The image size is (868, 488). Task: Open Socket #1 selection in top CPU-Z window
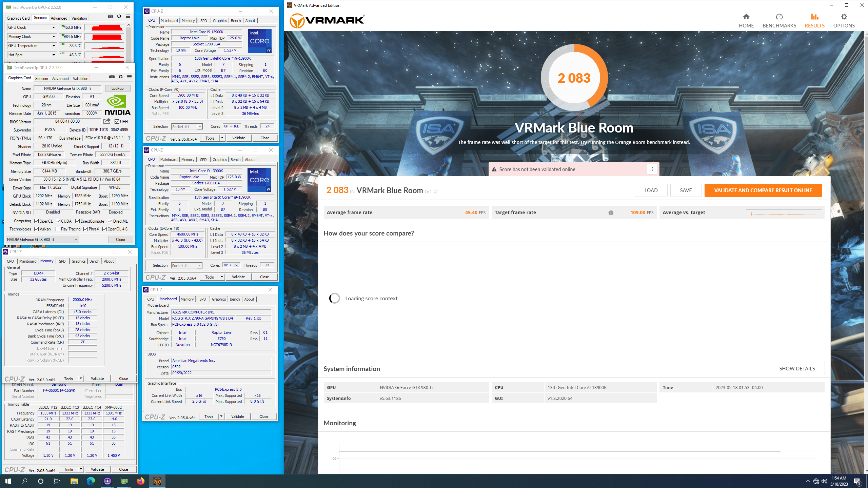click(187, 126)
